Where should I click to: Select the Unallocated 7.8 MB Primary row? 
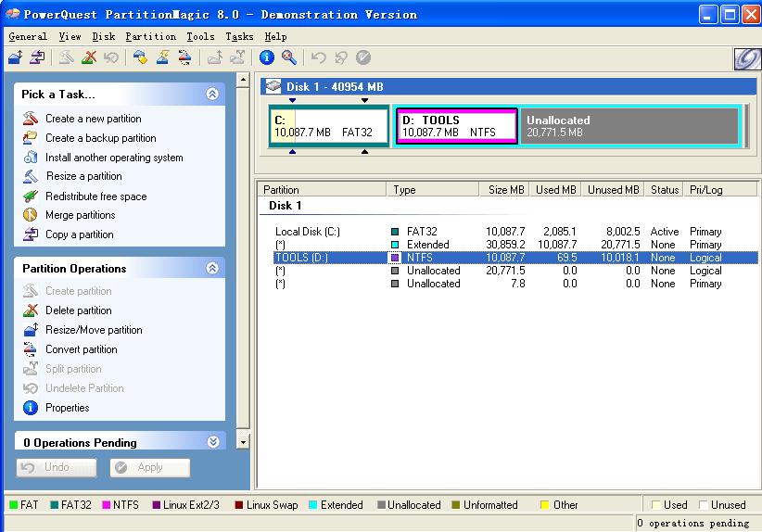click(x=515, y=284)
